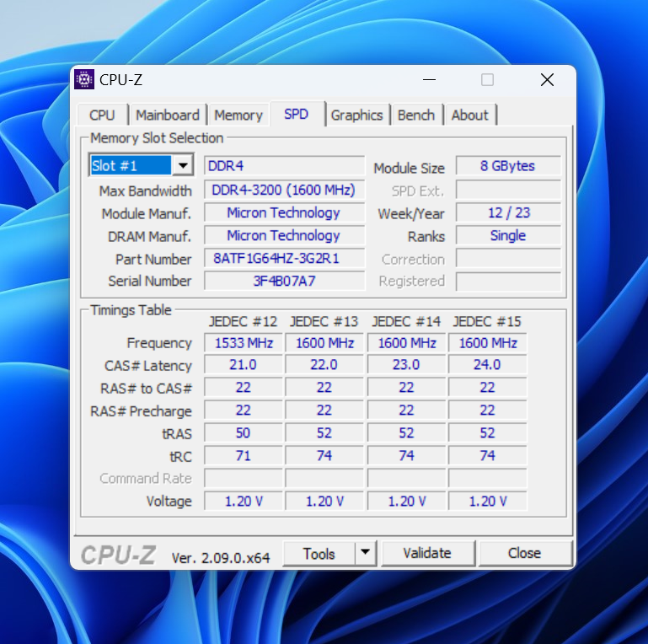The height and width of the screenshot is (644, 648).
Task: Click the tRC value 71 cell
Action: tap(244, 456)
